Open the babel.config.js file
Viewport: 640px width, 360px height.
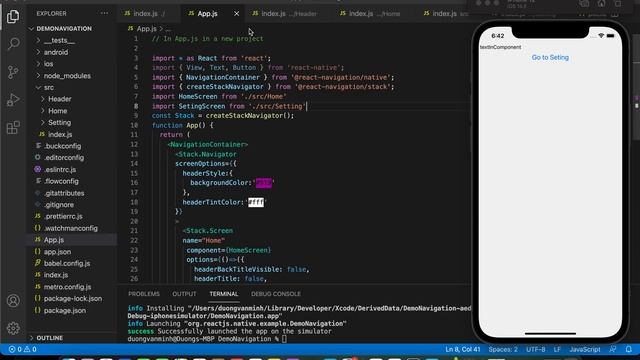pyautogui.click(x=67, y=264)
